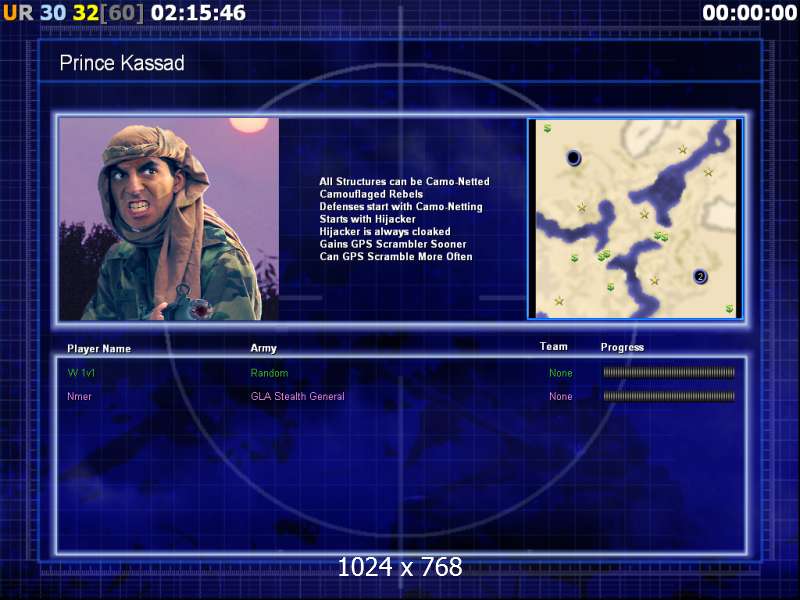This screenshot has height=600, width=800.
Task: Click 'Hijacker is always cloaked' line
Action: pyautogui.click(x=385, y=232)
